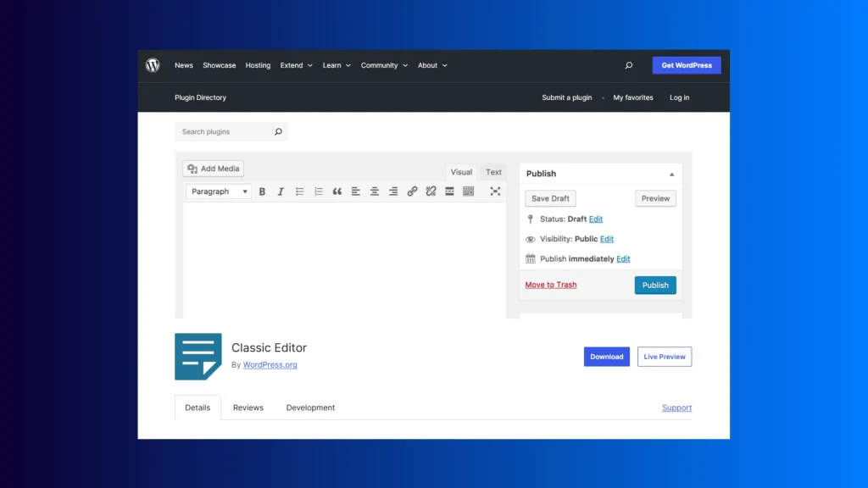
Task: Open the Paragraph format dropdown
Action: click(219, 191)
